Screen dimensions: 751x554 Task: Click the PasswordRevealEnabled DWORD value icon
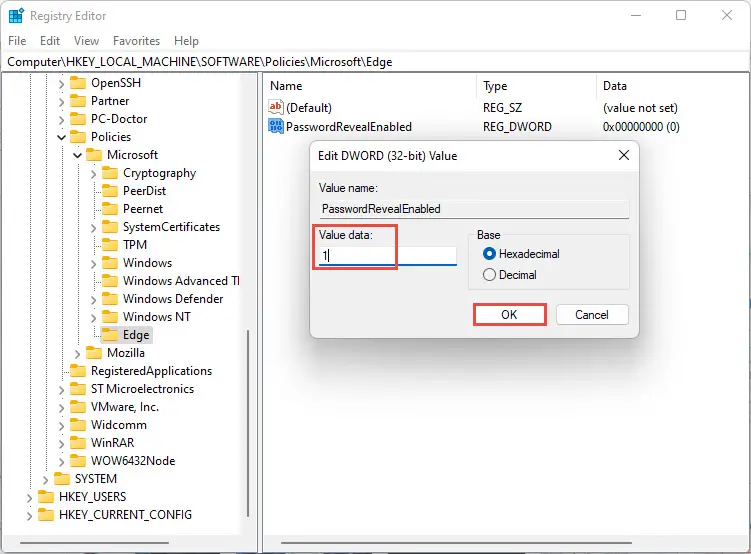click(x=276, y=126)
